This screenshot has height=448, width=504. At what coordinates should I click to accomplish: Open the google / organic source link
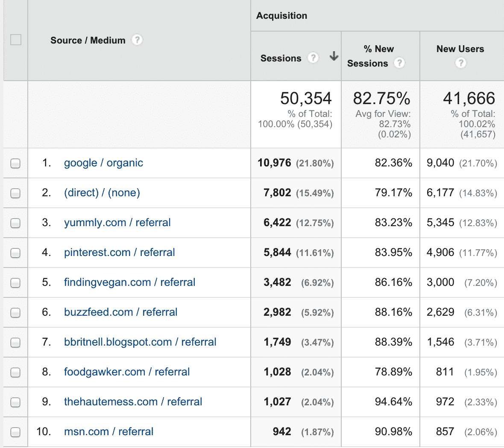click(103, 163)
